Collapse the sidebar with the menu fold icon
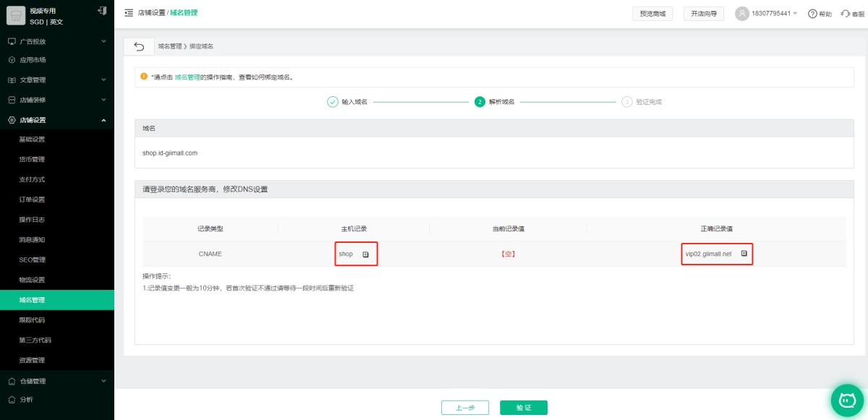 point(129,13)
